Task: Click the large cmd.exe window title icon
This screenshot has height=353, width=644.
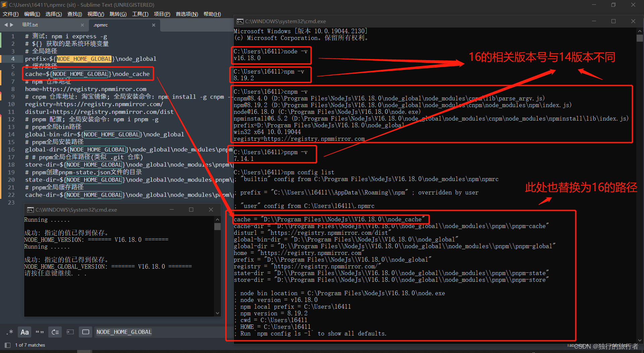Action: [x=240, y=21]
